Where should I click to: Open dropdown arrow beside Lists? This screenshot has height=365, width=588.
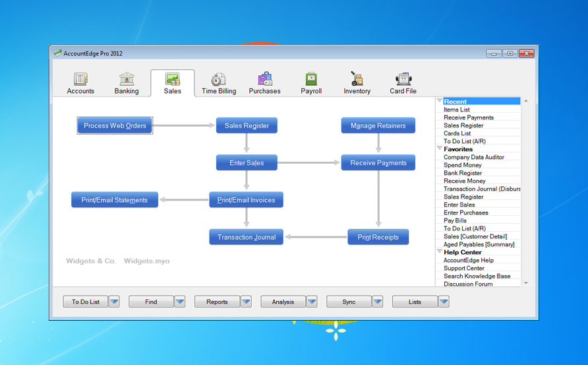(444, 302)
